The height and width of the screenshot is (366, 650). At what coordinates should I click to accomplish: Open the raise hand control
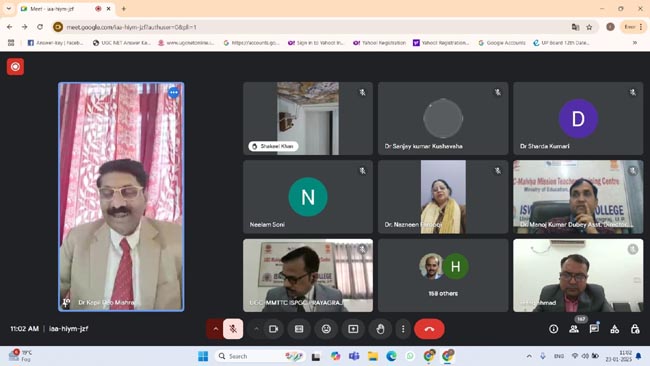[x=380, y=329]
